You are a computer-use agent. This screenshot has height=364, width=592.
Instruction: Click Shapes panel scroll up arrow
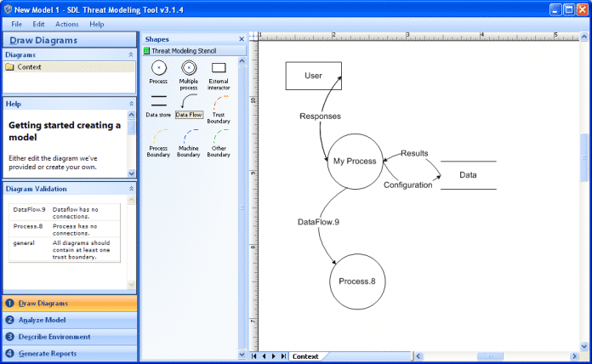click(242, 60)
